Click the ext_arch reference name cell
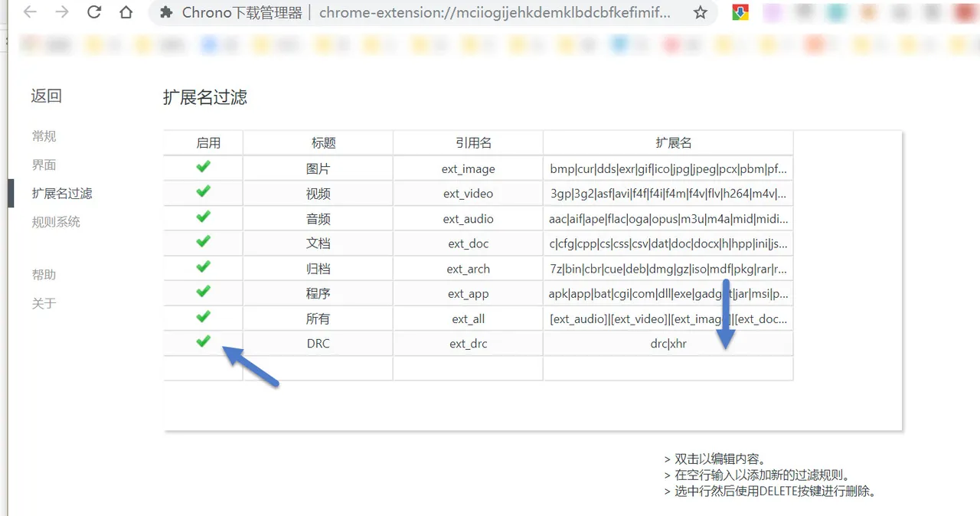 click(x=469, y=269)
